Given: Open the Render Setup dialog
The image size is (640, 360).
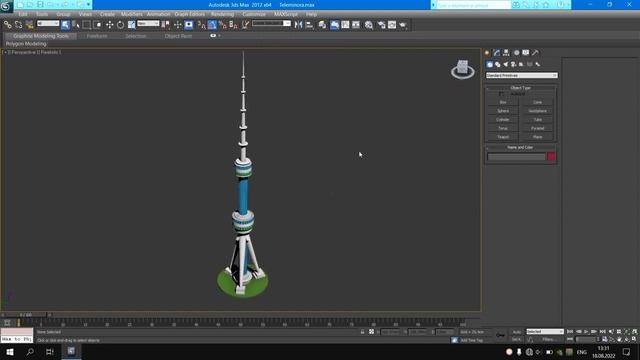Looking at the screenshot, I should [x=381, y=25].
